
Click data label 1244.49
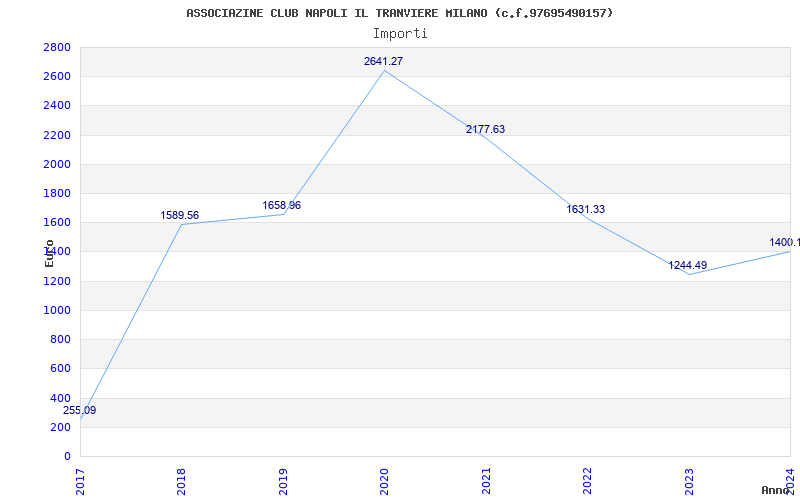coord(688,265)
